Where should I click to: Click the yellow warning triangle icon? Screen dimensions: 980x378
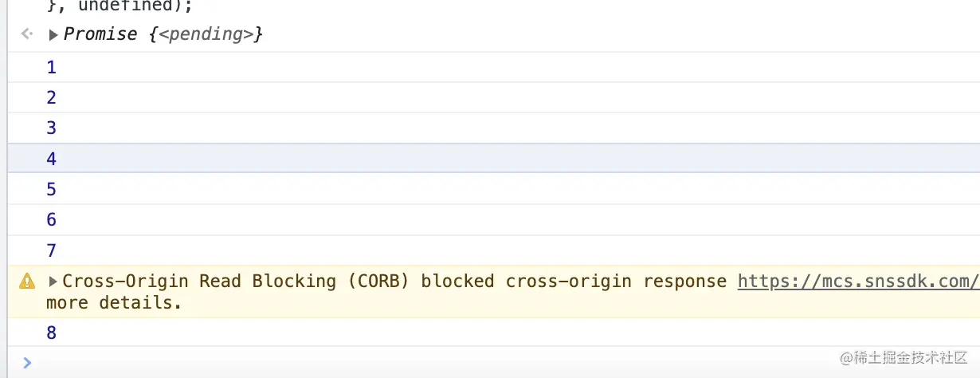coord(27,281)
